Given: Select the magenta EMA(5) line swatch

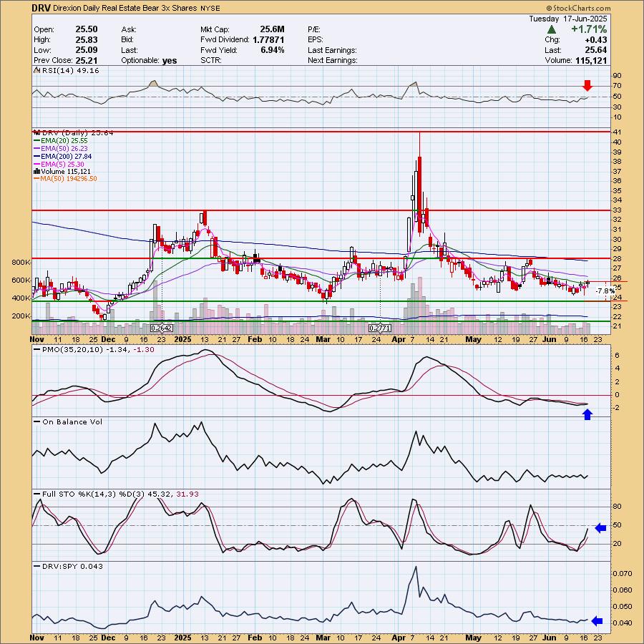Looking at the screenshot, I should 36,165.
